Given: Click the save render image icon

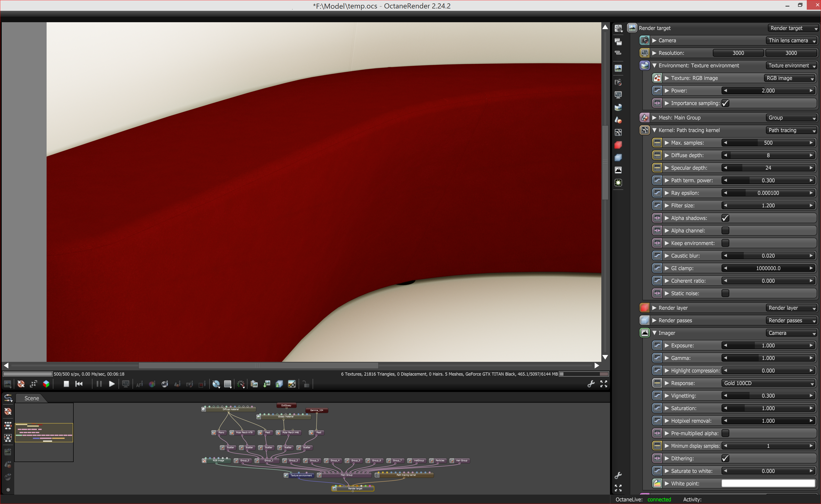Looking at the screenshot, I should 267,384.
